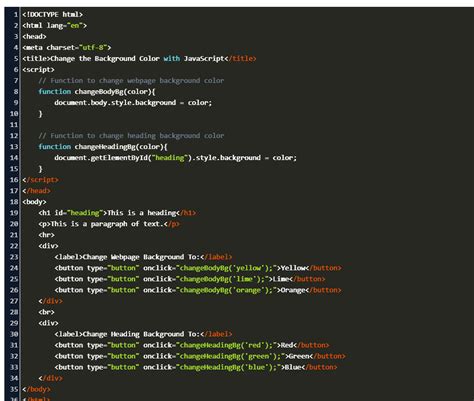Click line number 33 in the gutter
Image resolution: width=474 pixels, height=401 pixels.
(x=14, y=367)
